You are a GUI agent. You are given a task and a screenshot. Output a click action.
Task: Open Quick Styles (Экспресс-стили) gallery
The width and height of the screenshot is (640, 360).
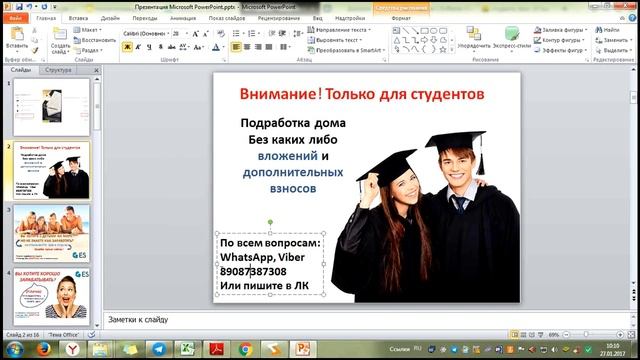click(x=512, y=38)
